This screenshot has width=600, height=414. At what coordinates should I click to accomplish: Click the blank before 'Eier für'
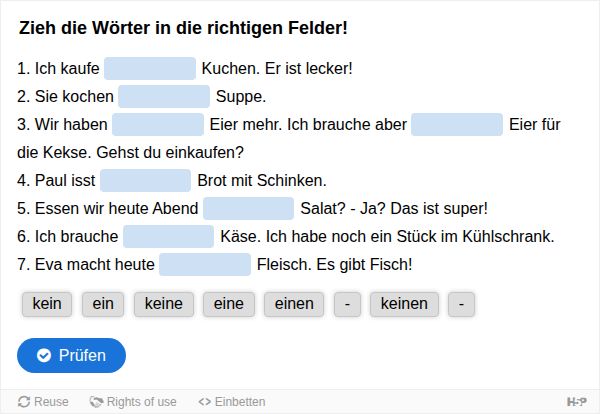tap(457, 124)
